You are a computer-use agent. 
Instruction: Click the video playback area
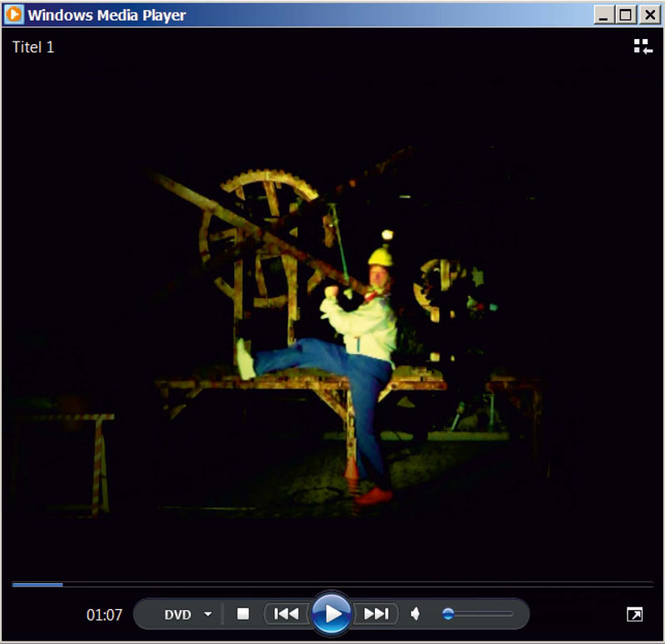pos(332,303)
